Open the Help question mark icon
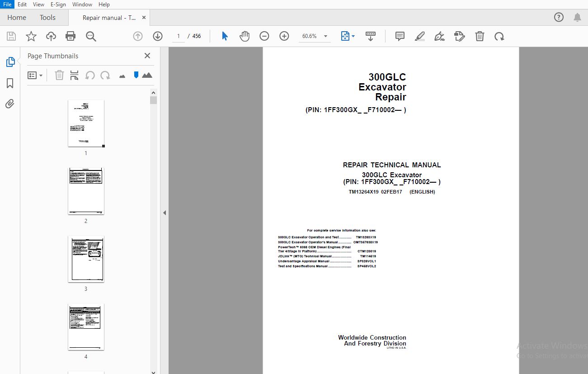 point(559,18)
